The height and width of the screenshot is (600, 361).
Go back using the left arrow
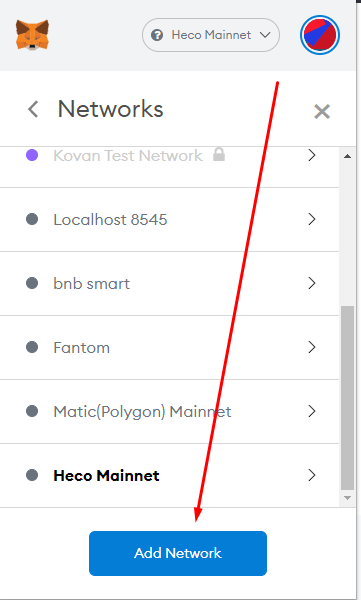click(x=33, y=109)
